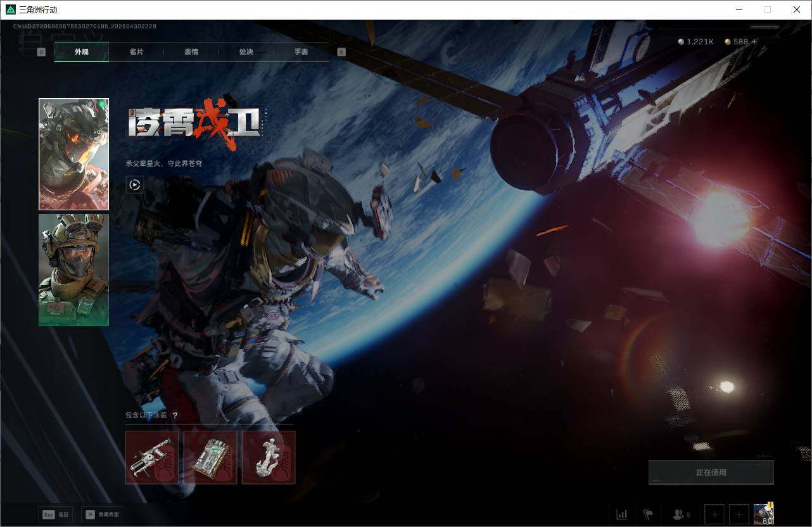
Task: Select the 处决 tab
Action: [246, 52]
